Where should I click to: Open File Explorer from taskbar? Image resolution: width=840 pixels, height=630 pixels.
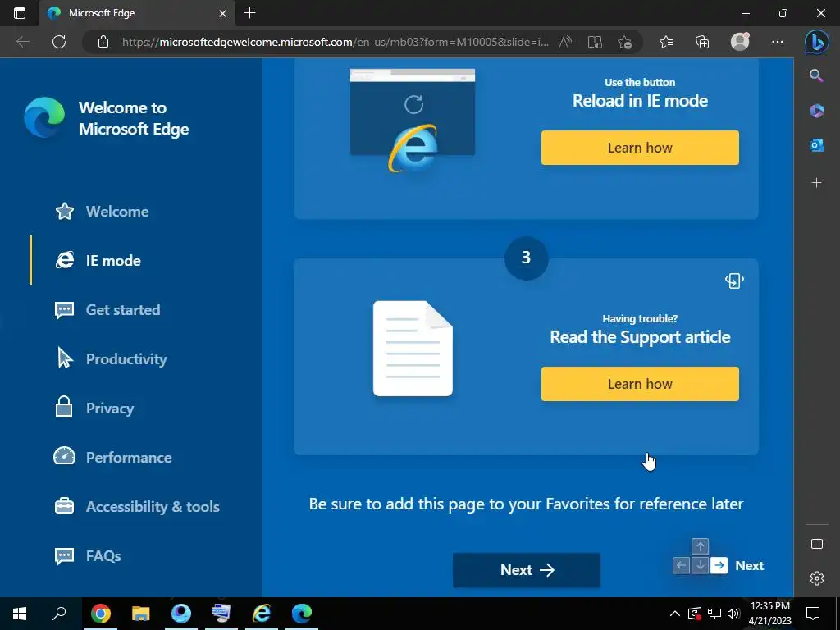click(141, 613)
